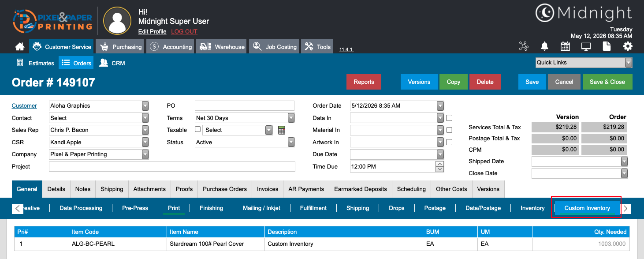Image resolution: width=644 pixels, height=259 pixels.
Task: Open the tax calculator icon
Action: tap(282, 130)
